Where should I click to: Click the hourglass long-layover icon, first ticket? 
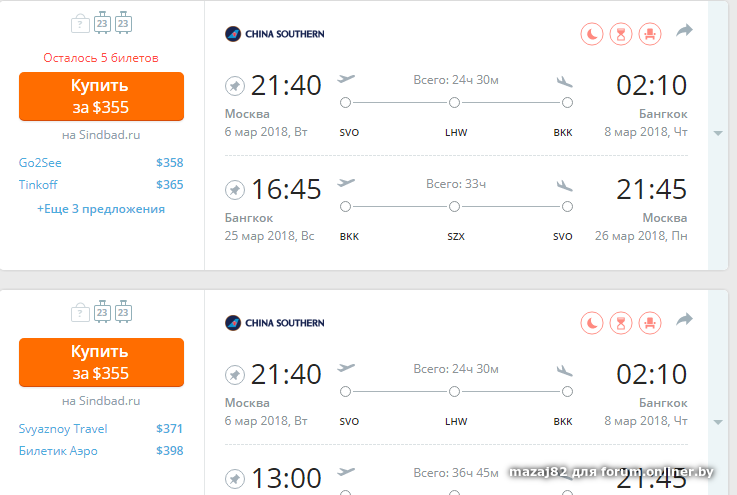[x=621, y=33]
